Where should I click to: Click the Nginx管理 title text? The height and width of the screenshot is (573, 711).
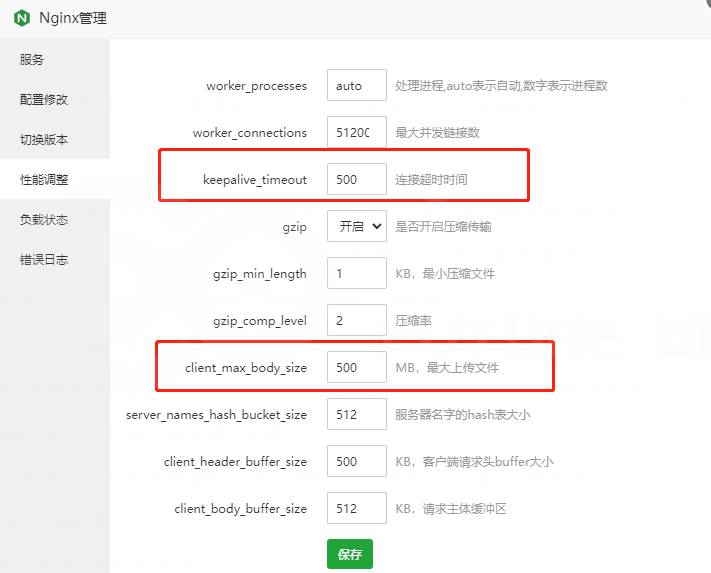73,18
